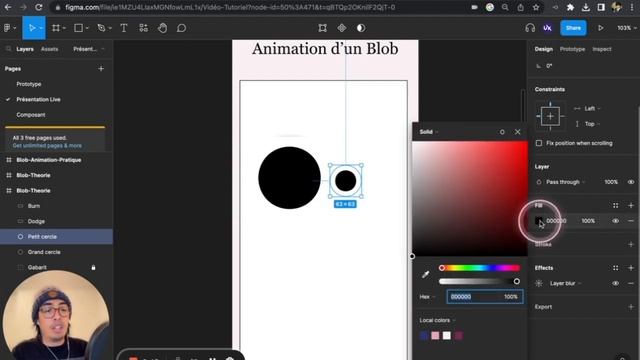This screenshot has width=640, height=360.
Task: Click the Share button
Action: [x=573, y=28]
